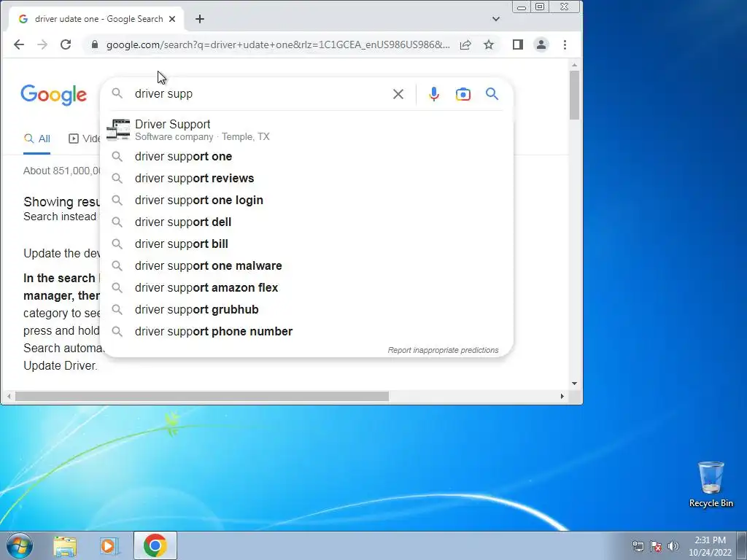Click the scrollbar up arrow
The height and width of the screenshot is (560, 747).
point(575,65)
